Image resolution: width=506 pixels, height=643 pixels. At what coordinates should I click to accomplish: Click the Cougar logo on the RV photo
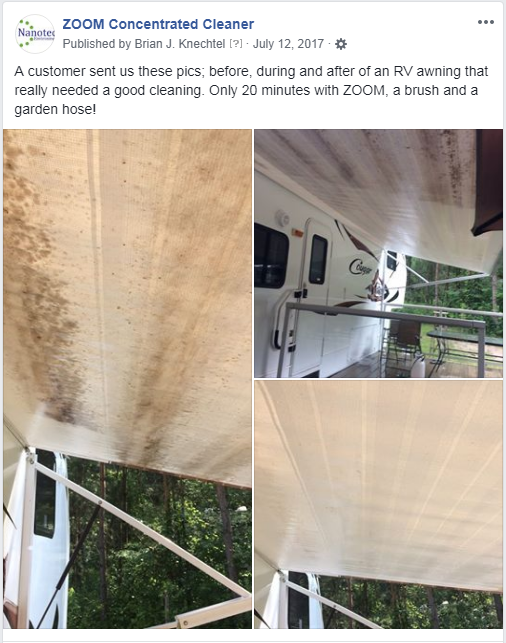361,267
